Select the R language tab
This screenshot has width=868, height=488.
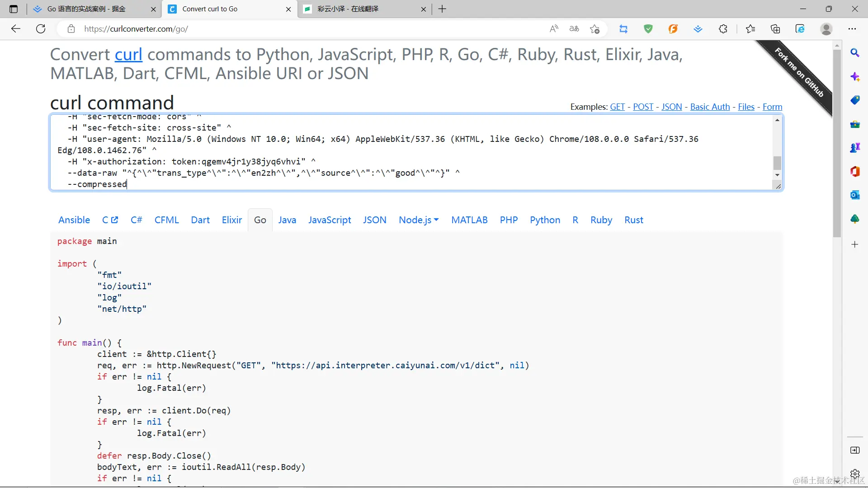[575, 220]
